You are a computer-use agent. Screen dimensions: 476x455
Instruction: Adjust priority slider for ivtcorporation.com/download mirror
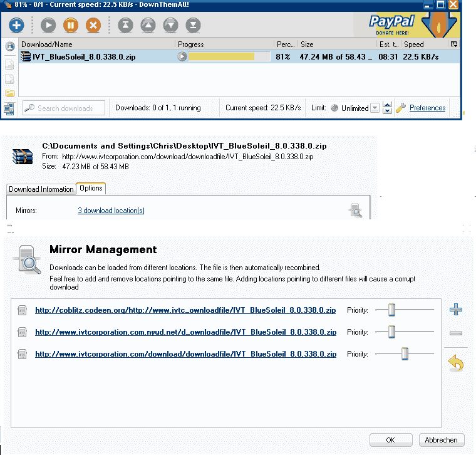[x=405, y=353]
